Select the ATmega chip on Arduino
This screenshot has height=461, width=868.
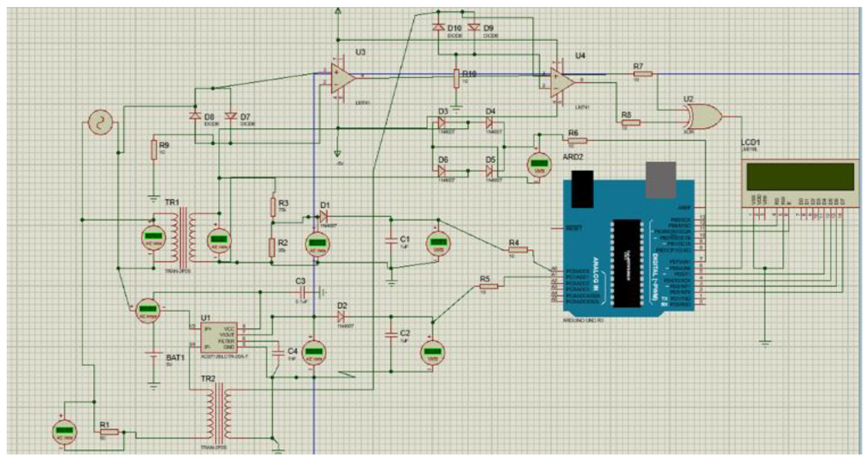pos(626,263)
